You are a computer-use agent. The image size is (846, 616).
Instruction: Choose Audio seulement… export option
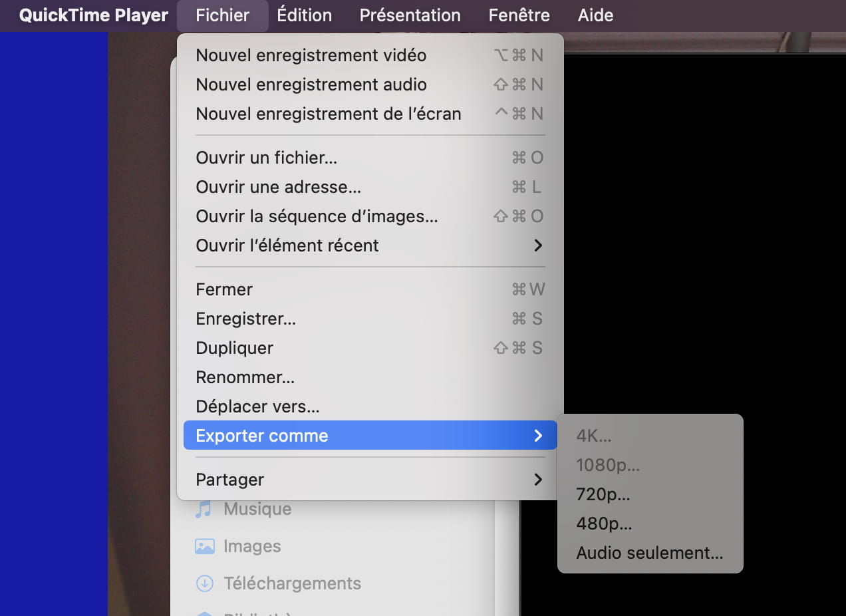[x=650, y=553]
